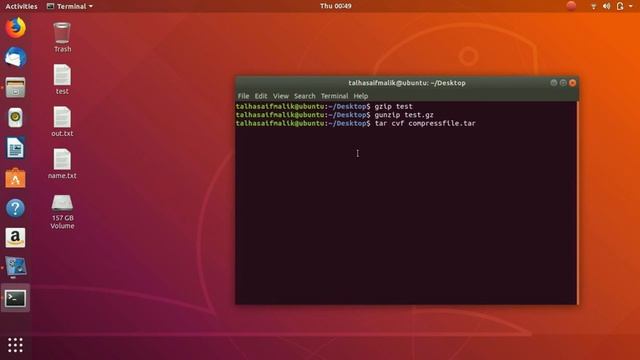640x360 pixels.
Task: Select the test file on desktop
Action: click(x=62, y=80)
